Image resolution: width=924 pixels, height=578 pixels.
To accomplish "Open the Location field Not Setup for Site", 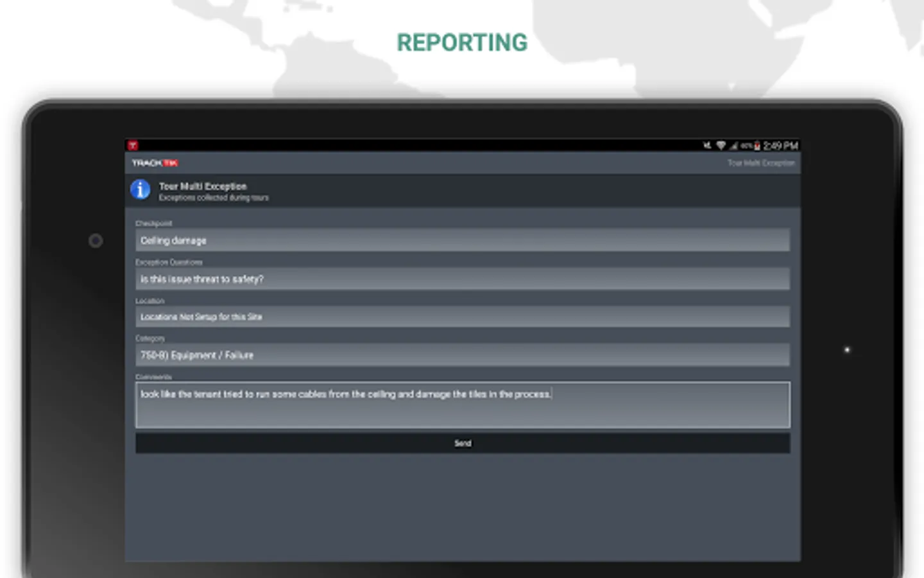I will [463, 317].
